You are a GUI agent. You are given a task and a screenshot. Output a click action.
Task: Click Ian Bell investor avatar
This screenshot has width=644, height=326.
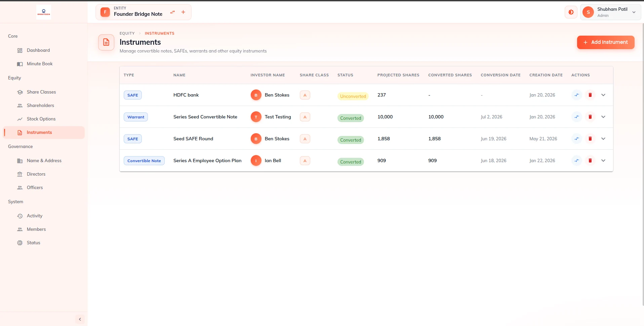point(256,161)
